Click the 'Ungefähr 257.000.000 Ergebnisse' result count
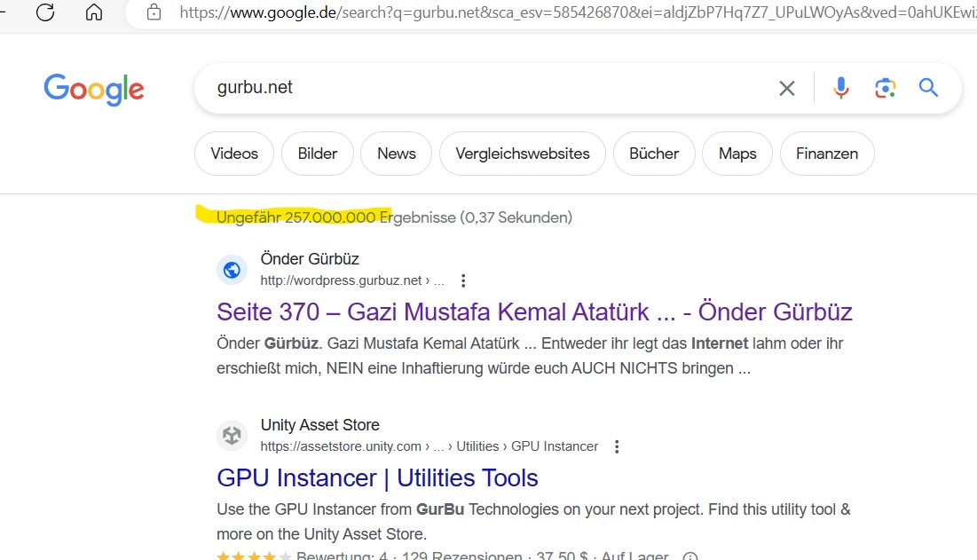The image size is (977, 560). 336,217
